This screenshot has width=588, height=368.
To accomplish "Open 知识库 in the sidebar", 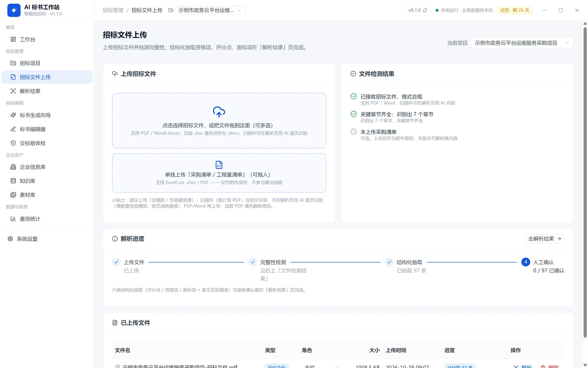I will [x=47, y=181].
